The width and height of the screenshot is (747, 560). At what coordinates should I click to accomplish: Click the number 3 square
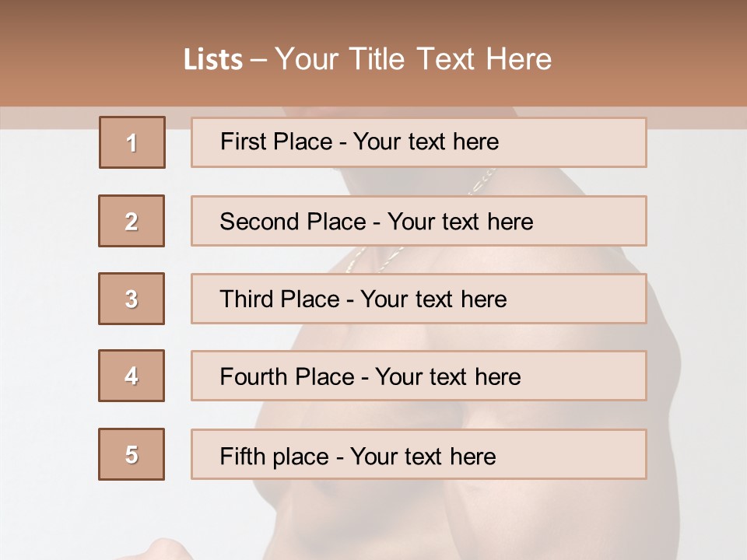click(x=132, y=299)
